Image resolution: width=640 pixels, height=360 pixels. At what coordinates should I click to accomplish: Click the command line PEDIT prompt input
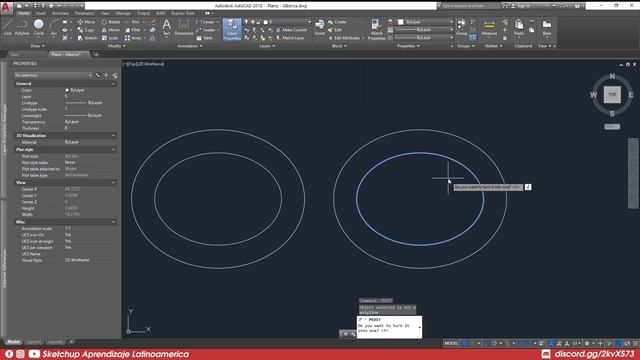(389, 327)
